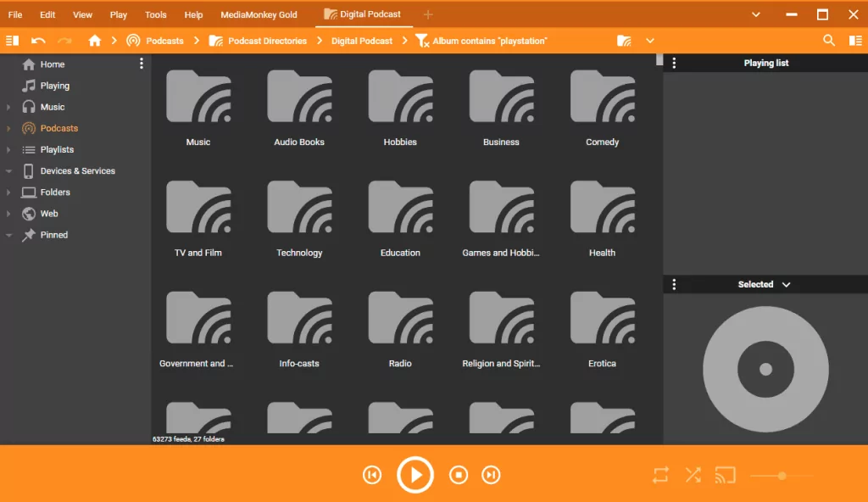Add a new tab with plus

coord(428,14)
